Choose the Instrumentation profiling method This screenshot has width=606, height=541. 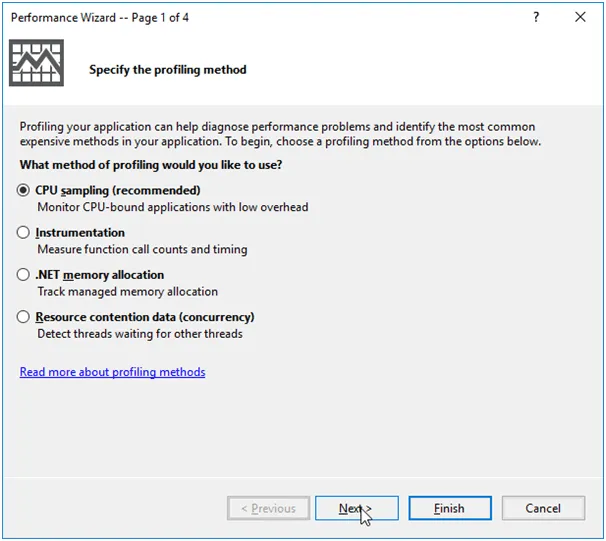point(23,232)
